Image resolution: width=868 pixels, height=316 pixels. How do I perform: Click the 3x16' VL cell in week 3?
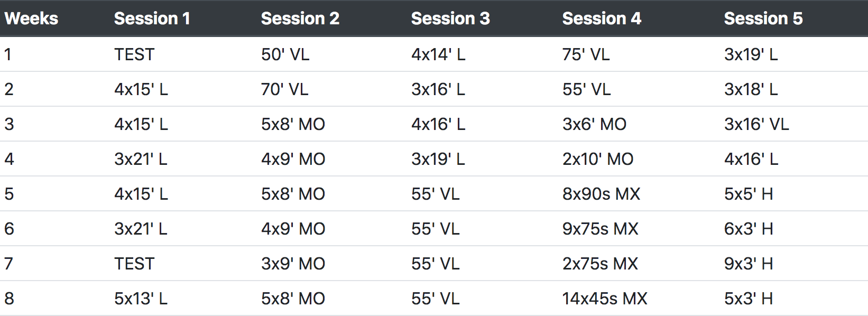click(x=756, y=124)
